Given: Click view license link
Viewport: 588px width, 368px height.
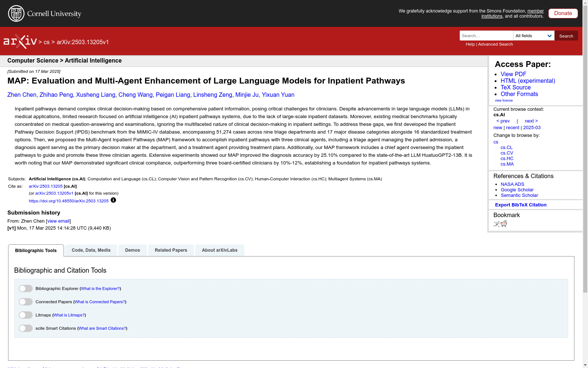Looking at the screenshot, I should coord(503,100).
